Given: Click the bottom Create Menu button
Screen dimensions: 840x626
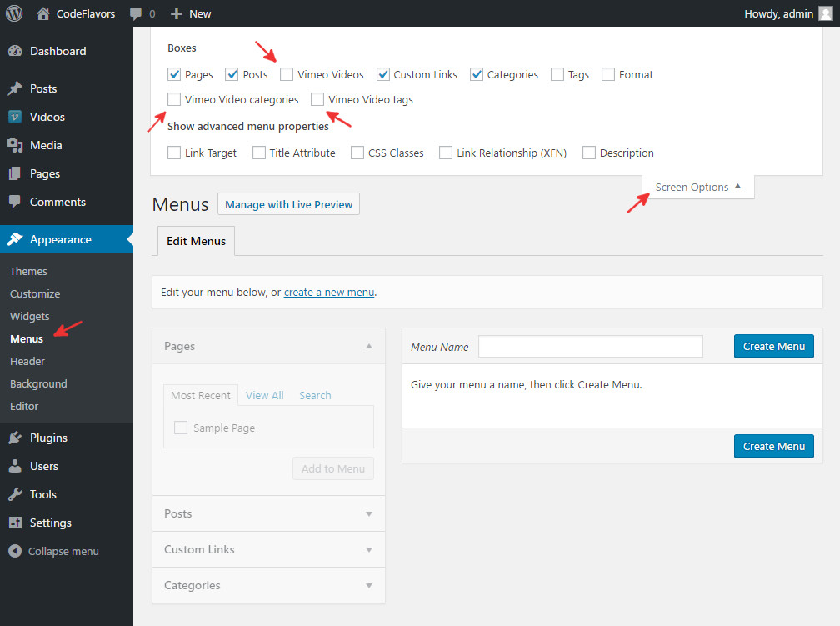Looking at the screenshot, I should [773, 447].
